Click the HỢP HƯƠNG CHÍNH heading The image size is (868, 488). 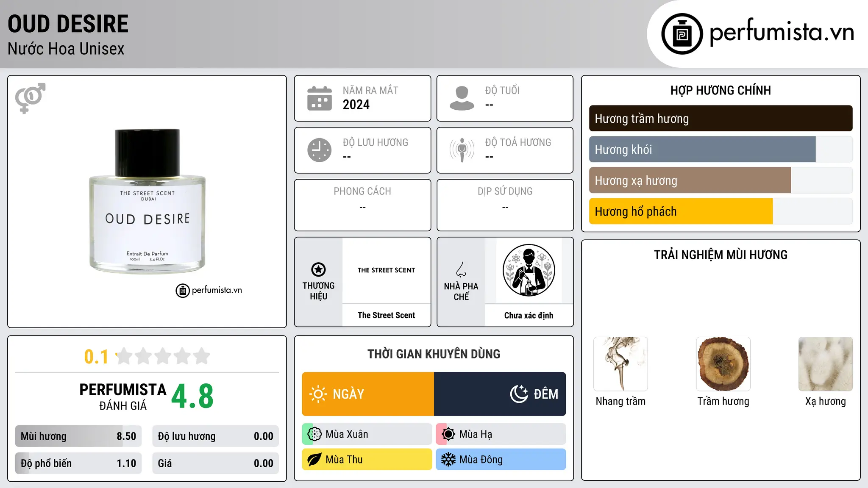(x=721, y=90)
